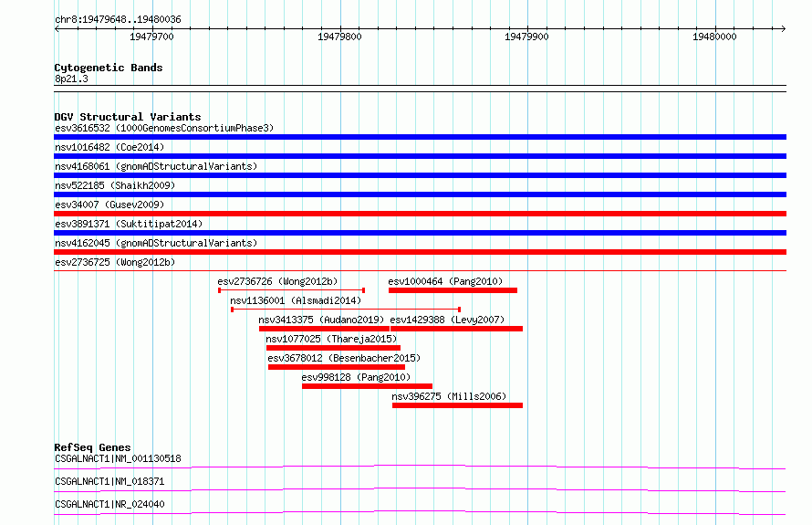
Task: Click the DGV Structural Variants track heading
Action: (128, 117)
